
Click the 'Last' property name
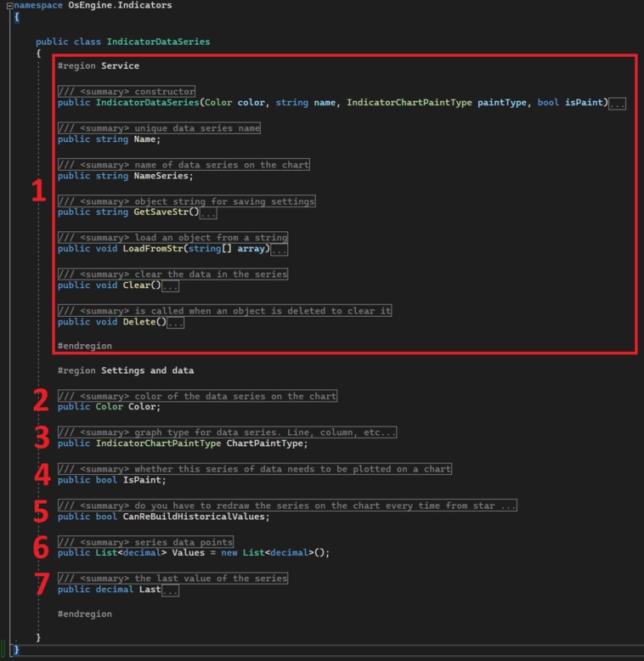tap(150, 590)
